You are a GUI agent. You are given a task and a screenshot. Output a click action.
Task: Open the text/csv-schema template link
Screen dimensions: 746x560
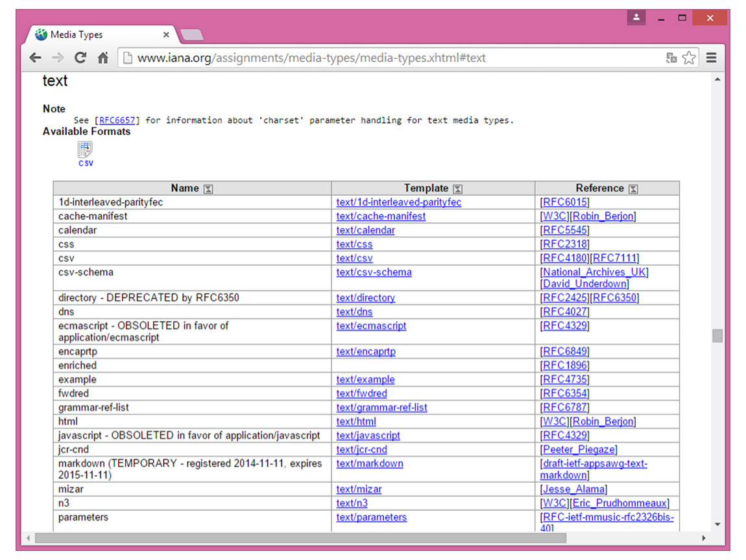(374, 272)
